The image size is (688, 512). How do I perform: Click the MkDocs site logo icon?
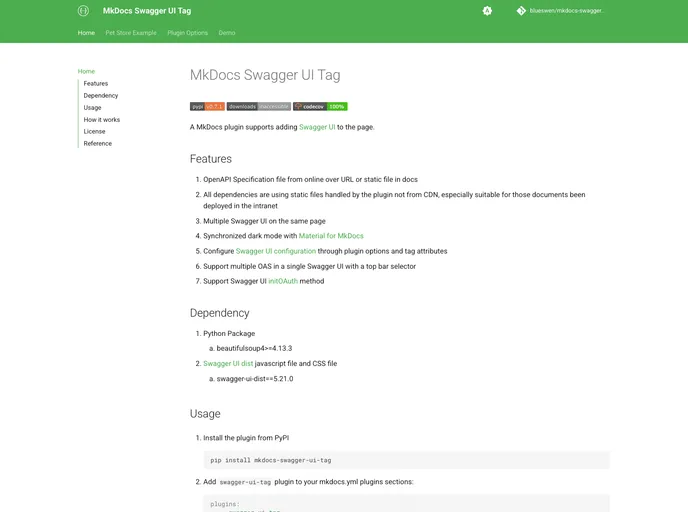click(83, 11)
